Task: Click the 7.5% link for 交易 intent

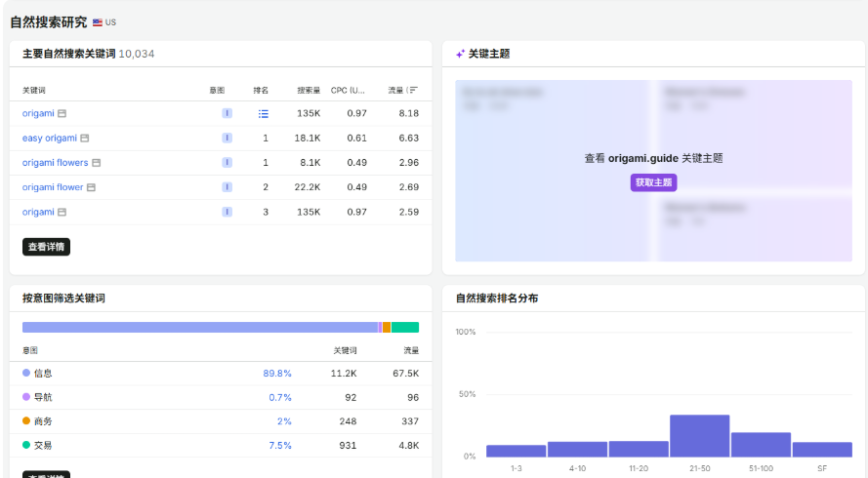Action: pyautogui.click(x=280, y=446)
